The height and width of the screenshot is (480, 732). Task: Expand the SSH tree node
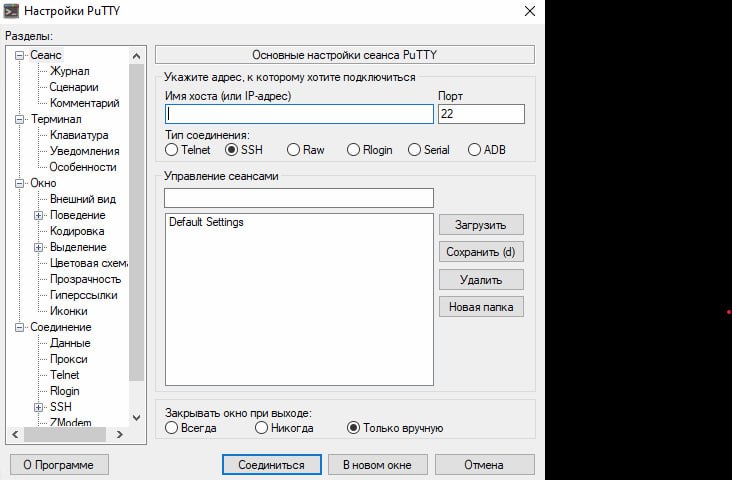pos(39,407)
